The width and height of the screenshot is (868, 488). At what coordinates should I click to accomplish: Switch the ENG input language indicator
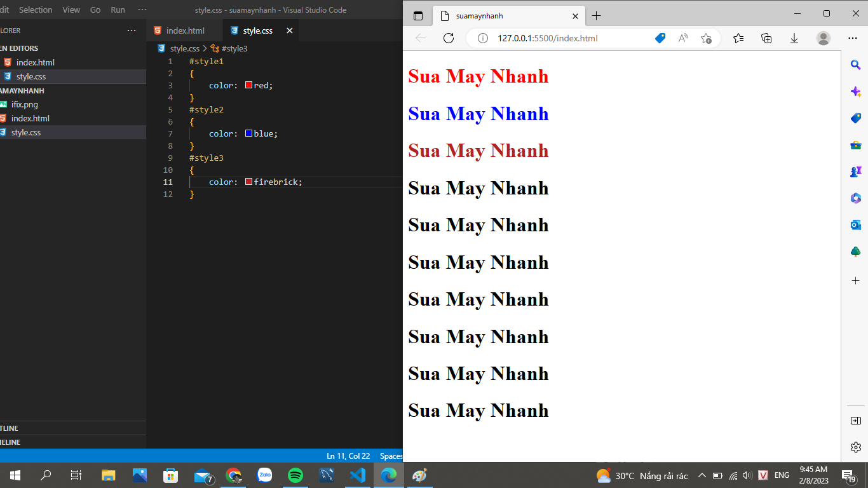tap(782, 475)
